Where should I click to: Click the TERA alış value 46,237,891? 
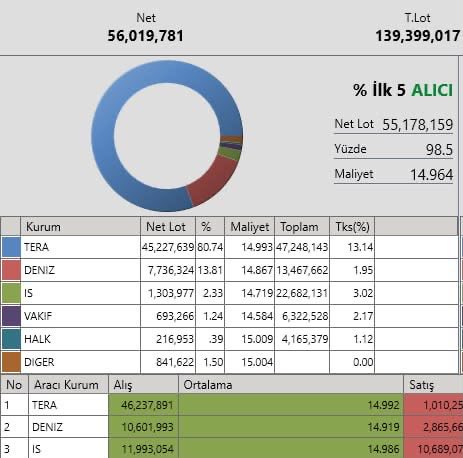147,405
